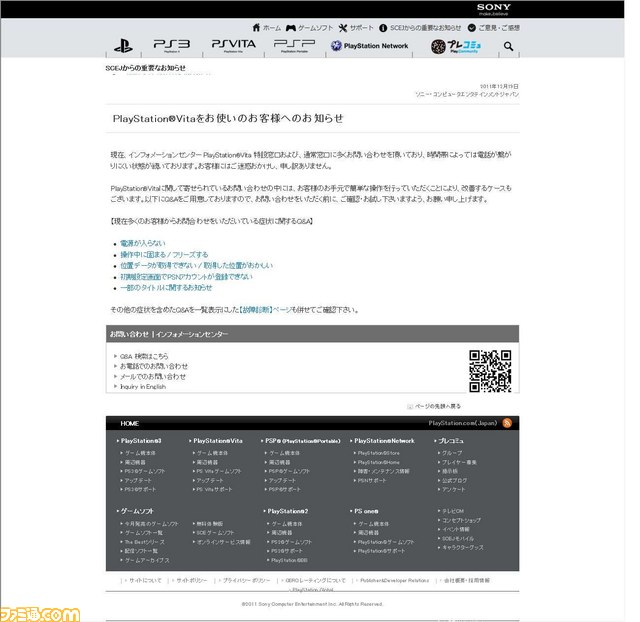Open the 障害・メンテナンス情報 footer link
Viewport: 640px width, 622px height.
pos(384,471)
